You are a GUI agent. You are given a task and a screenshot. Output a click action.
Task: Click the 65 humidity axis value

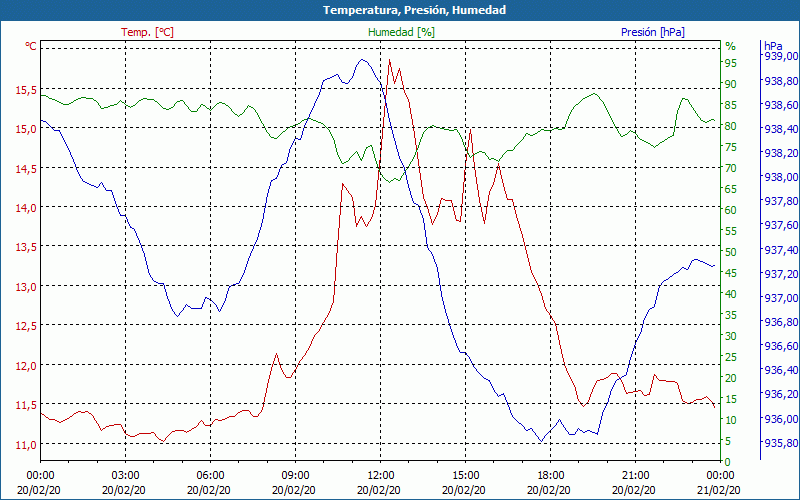pos(731,189)
